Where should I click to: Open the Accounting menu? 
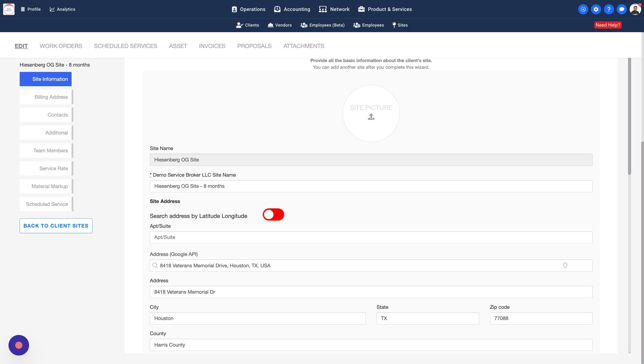point(292,9)
